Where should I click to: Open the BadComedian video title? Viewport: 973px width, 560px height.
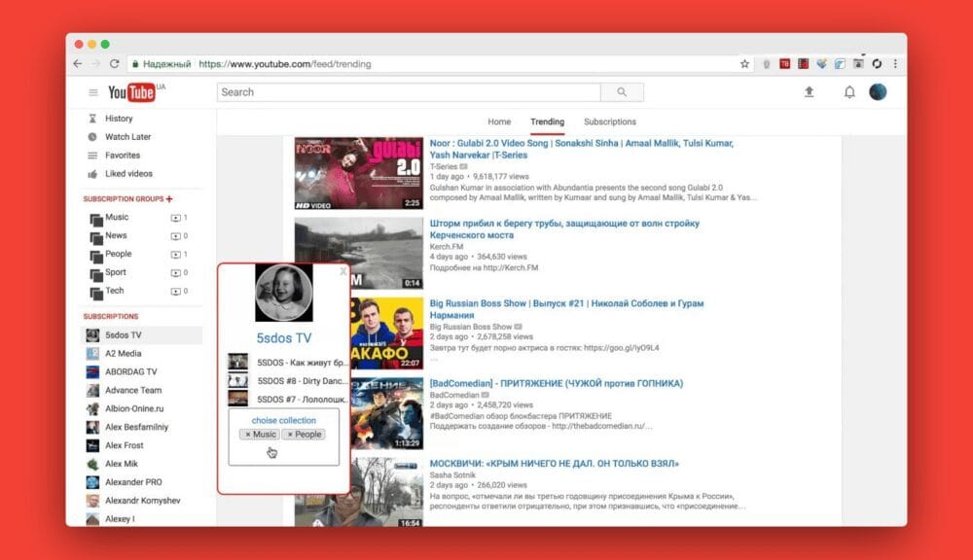(x=556, y=384)
